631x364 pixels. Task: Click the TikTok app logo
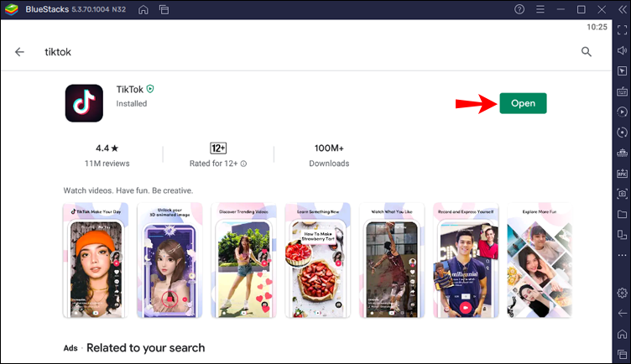pos(84,103)
